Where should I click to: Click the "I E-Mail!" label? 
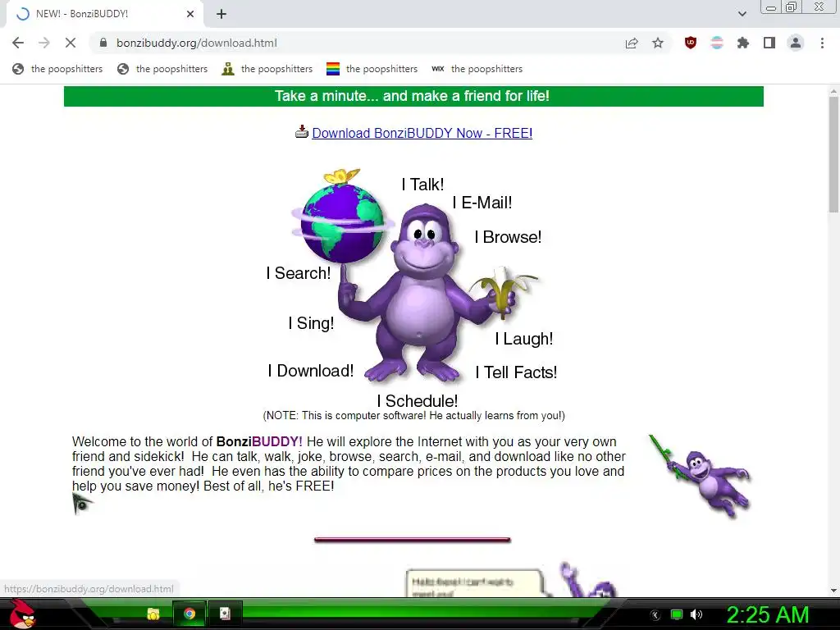[x=482, y=203]
